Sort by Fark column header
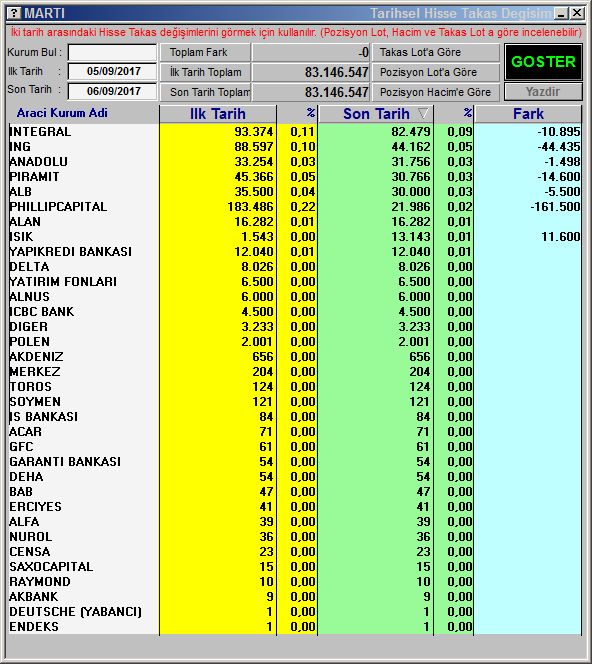 pos(528,113)
